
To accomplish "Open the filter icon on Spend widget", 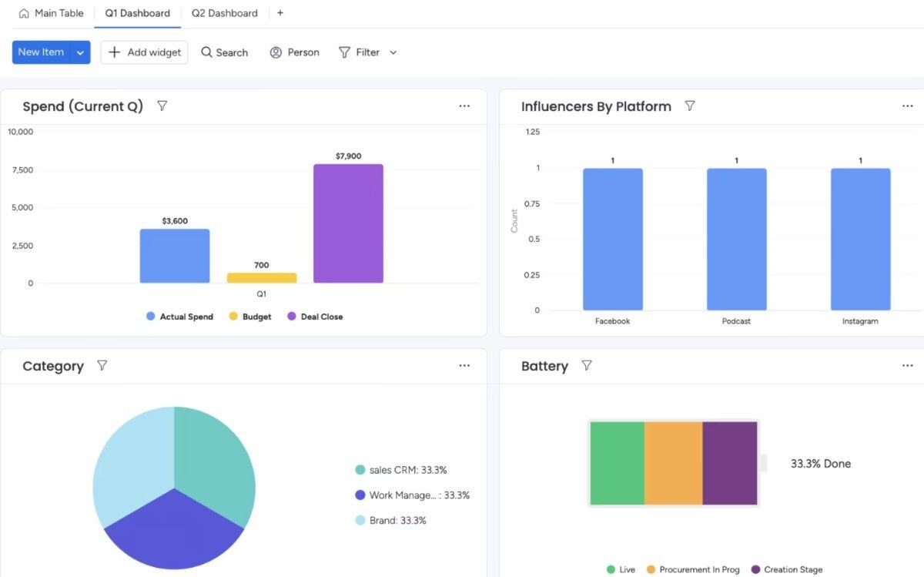I will tap(162, 106).
